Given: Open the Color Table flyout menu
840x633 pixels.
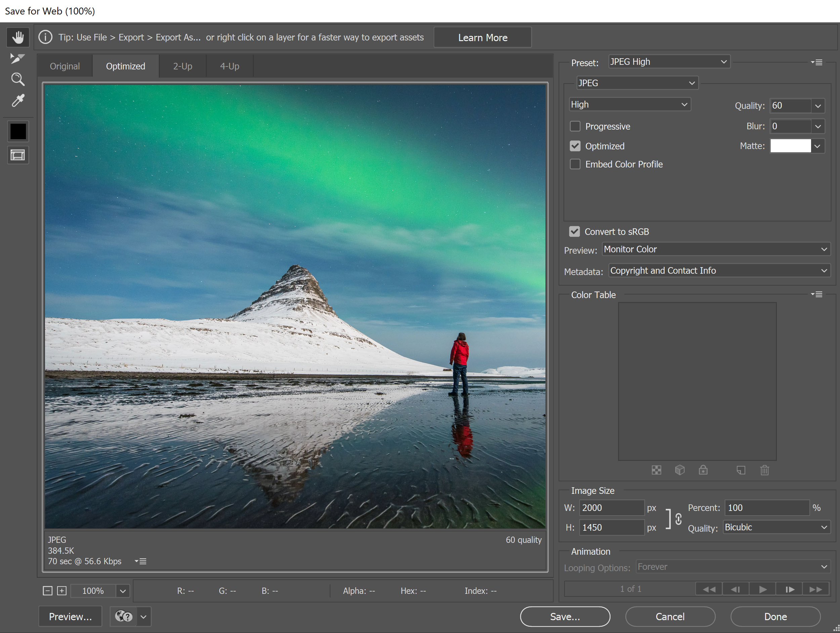Looking at the screenshot, I should [x=817, y=294].
